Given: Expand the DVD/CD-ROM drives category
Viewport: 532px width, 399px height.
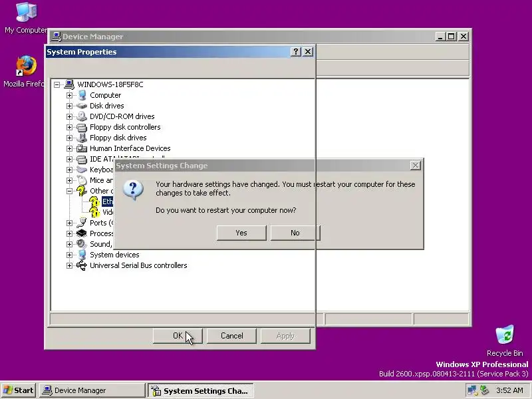Looking at the screenshot, I should [x=69, y=117].
